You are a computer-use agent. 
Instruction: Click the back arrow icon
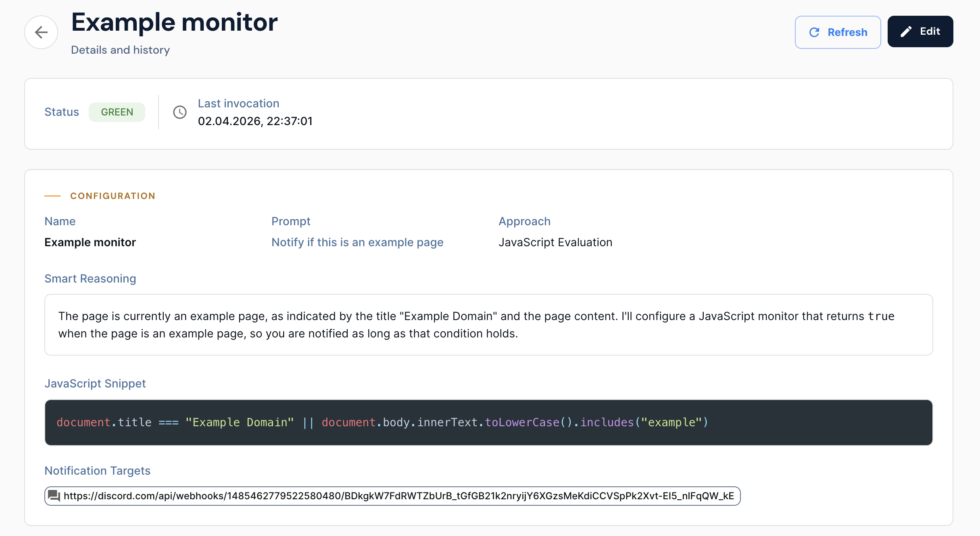[x=41, y=32]
